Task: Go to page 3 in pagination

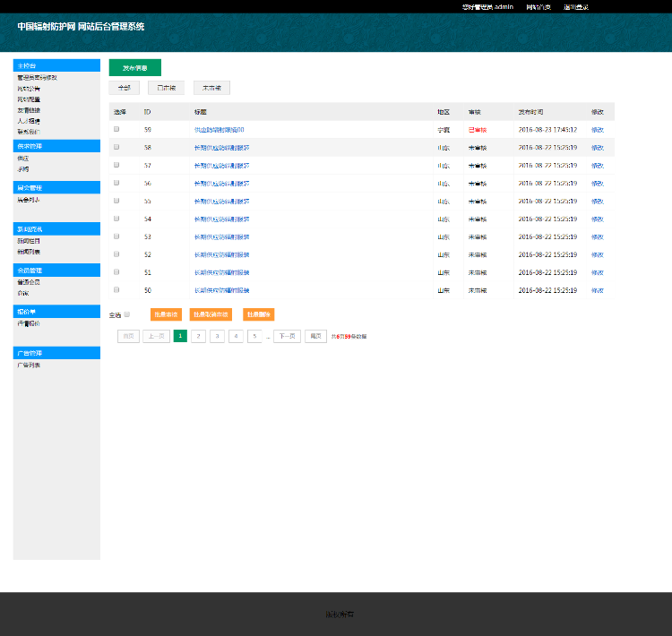Action: pos(217,336)
